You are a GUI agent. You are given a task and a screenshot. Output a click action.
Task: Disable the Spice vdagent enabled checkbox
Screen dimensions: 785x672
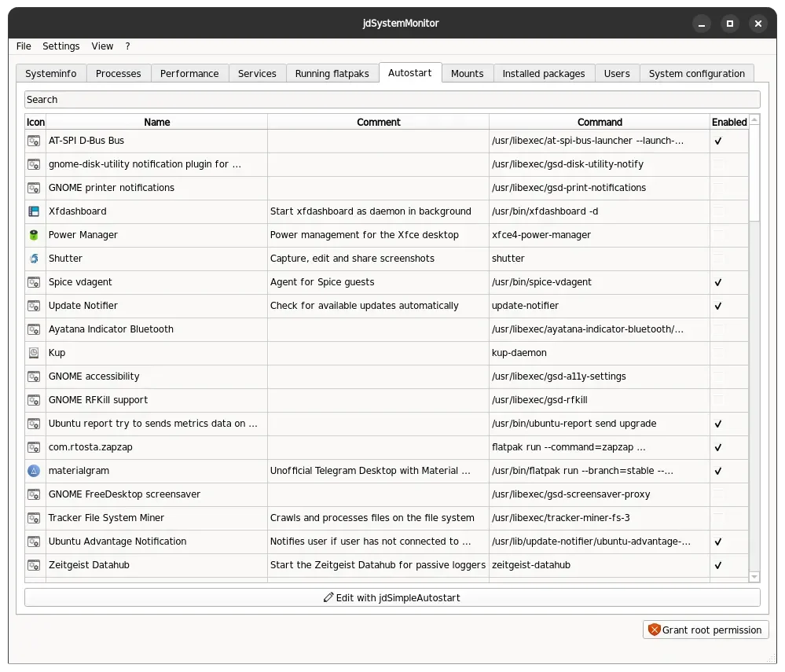[718, 282]
